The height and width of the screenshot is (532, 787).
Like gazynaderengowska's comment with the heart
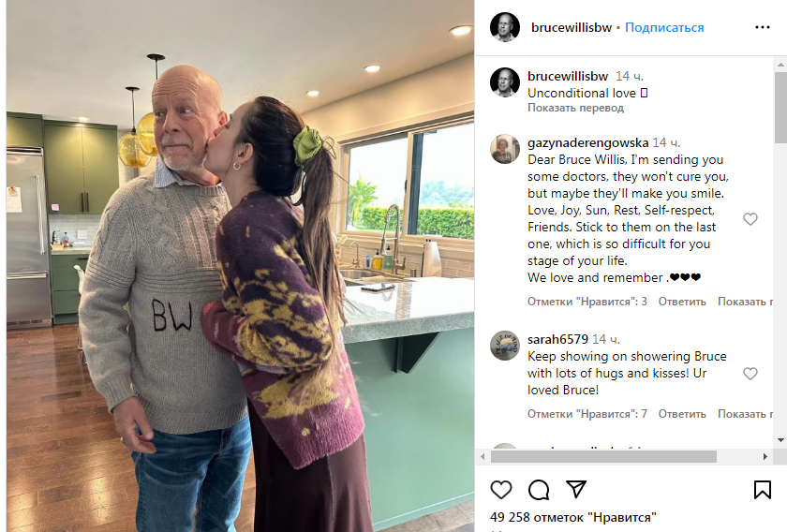pyautogui.click(x=750, y=219)
